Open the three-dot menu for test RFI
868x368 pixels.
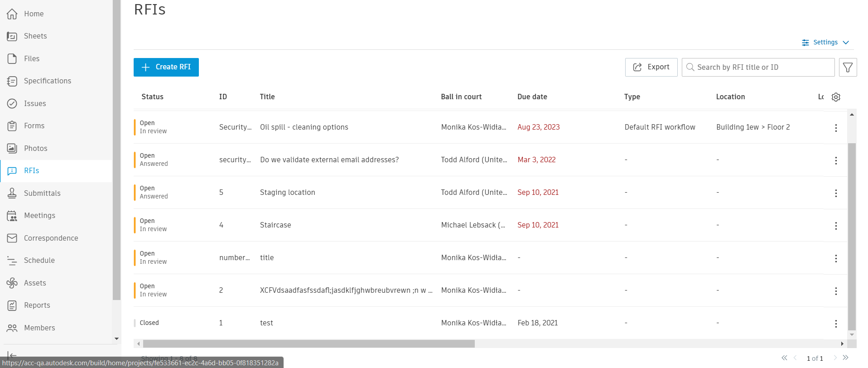[836, 324]
